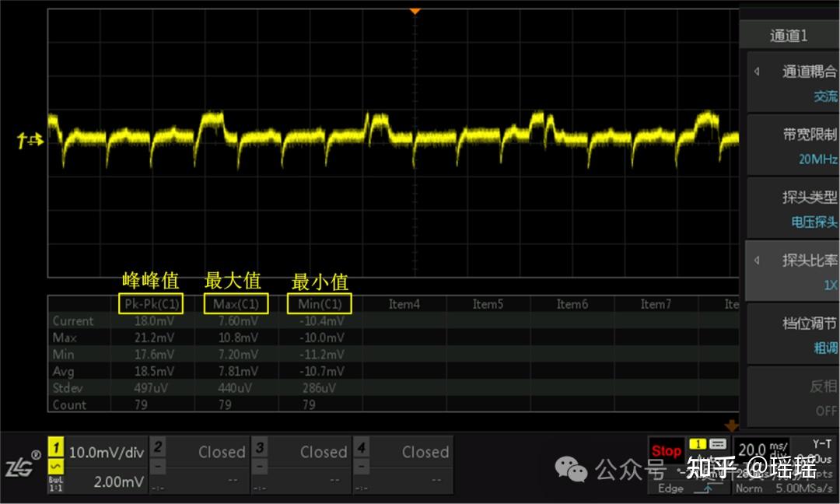This screenshot has height=504, width=840.
Task: Click channel 4 coupling dash icon
Action: pyautogui.click(x=361, y=467)
